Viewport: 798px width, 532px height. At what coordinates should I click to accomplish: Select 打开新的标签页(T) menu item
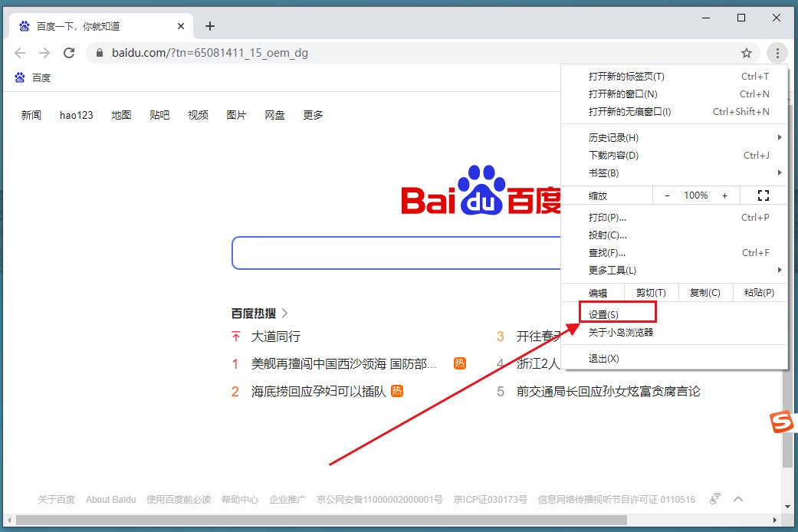point(675,77)
